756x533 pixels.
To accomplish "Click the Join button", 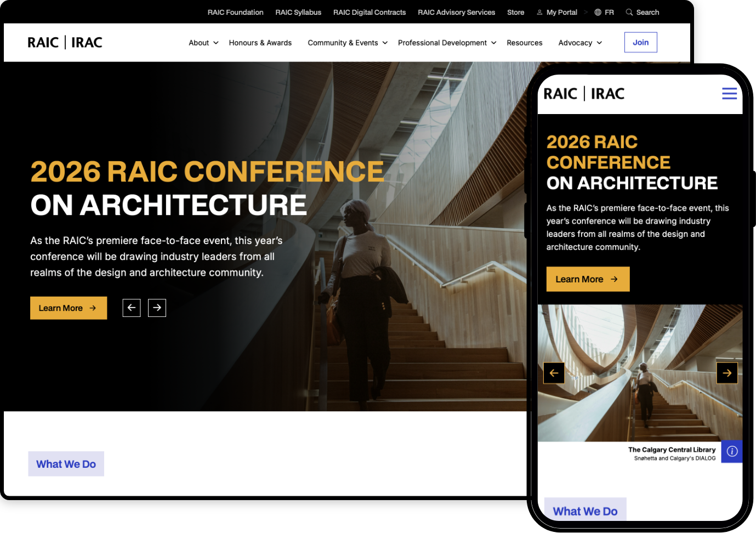I will tap(640, 42).
